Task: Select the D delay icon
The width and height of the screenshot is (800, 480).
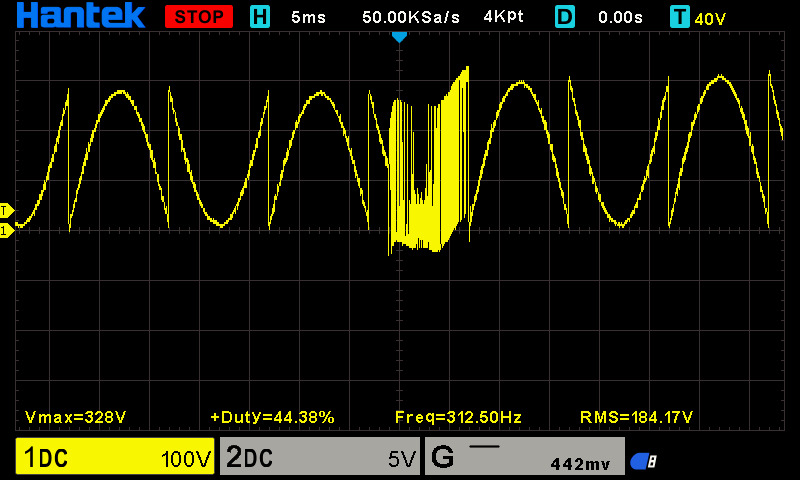Action: (x=565, y=17)
